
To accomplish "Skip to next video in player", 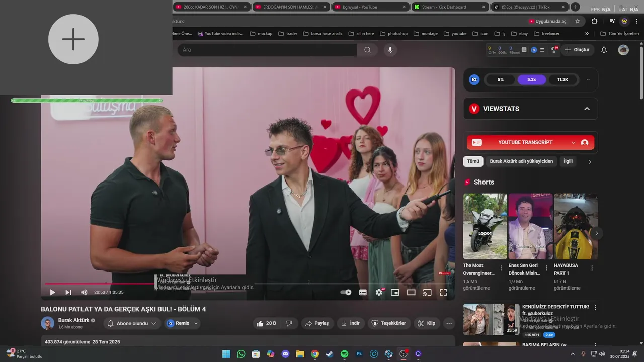I will click(x=68, y=292).
